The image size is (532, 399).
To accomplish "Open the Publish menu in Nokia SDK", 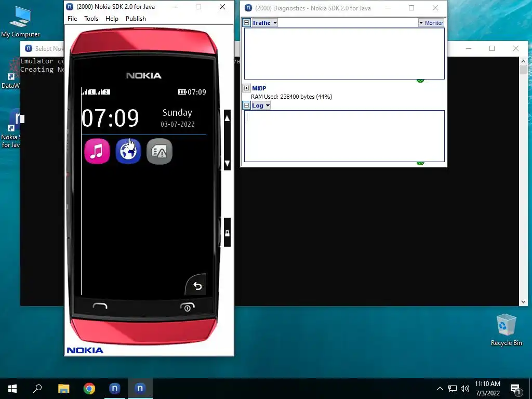I will pyautogui.click(x=136, y=19).
